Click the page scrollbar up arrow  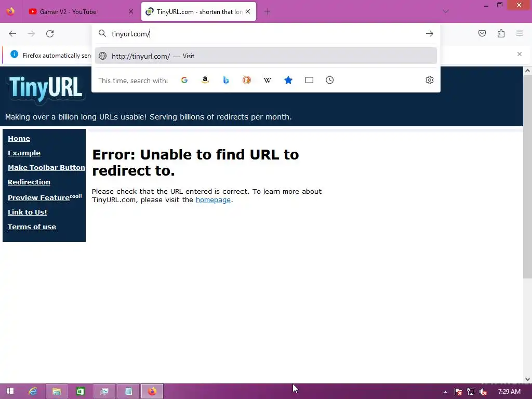tap(527, 71)
